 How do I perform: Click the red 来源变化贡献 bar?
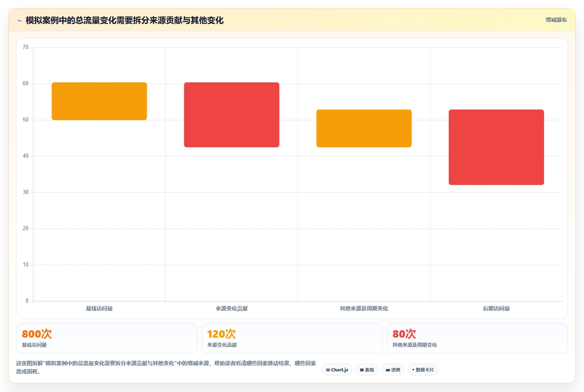(x=232, y=115)
